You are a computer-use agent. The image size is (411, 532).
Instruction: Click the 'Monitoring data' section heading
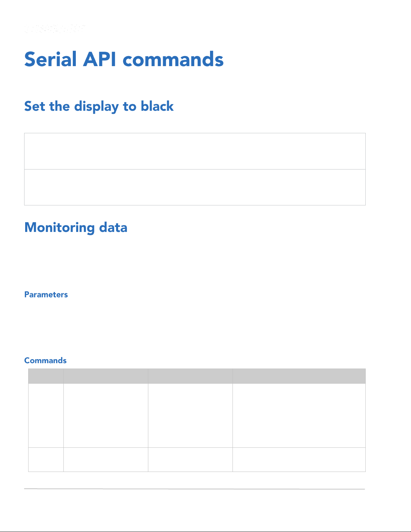[x=76, y=227]
